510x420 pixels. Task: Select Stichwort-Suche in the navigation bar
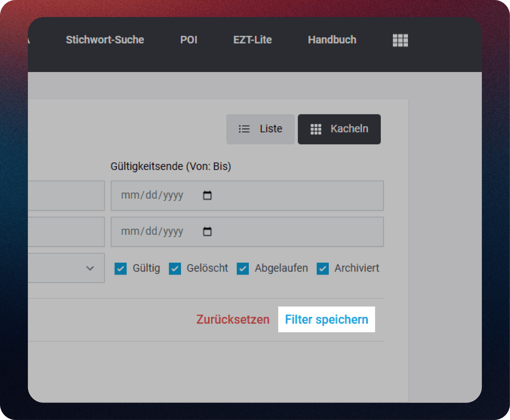[105, 40]
